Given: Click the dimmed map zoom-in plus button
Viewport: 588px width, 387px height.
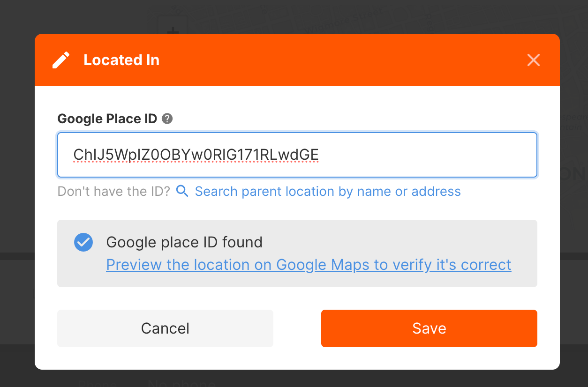Looking at the screenshot, I should pyautogui.click(x=173, y=28).
